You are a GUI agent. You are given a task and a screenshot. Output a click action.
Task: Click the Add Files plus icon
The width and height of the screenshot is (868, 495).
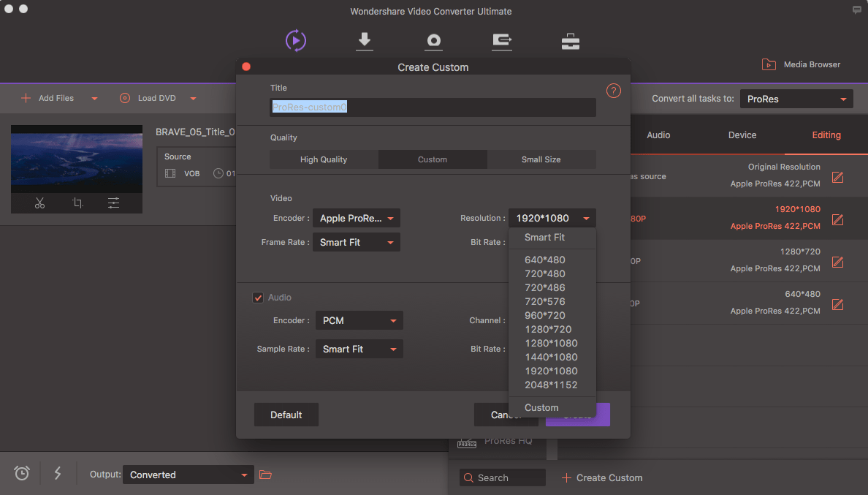[26, 98]
